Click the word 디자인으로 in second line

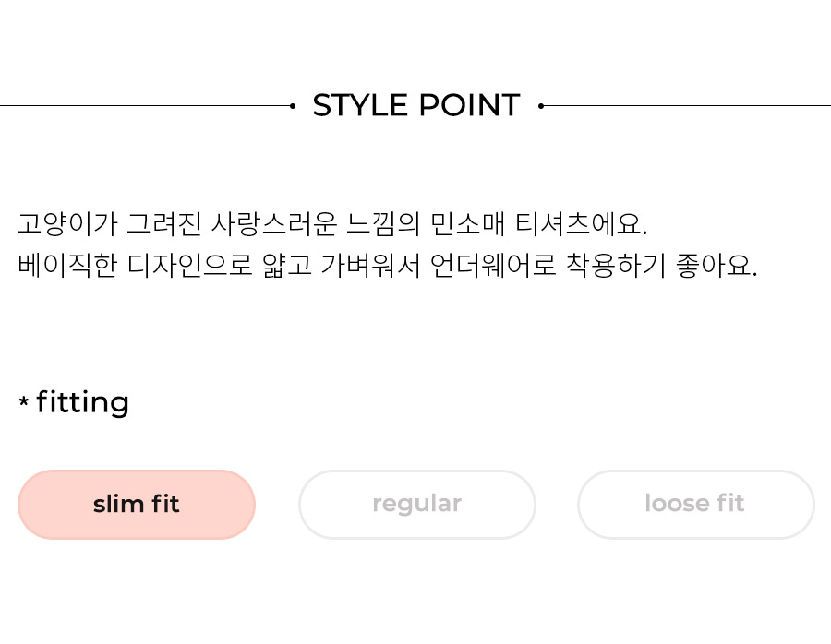[x=189, y=266]
